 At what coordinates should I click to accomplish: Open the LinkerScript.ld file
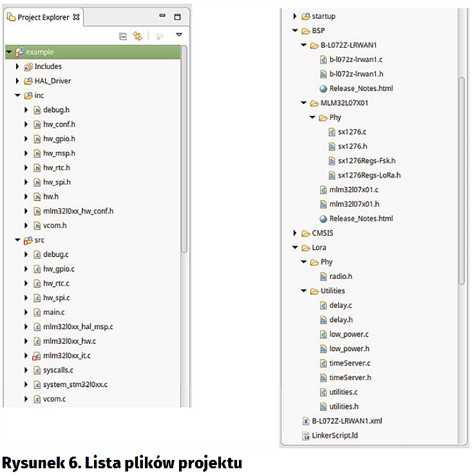click(335, 435)
